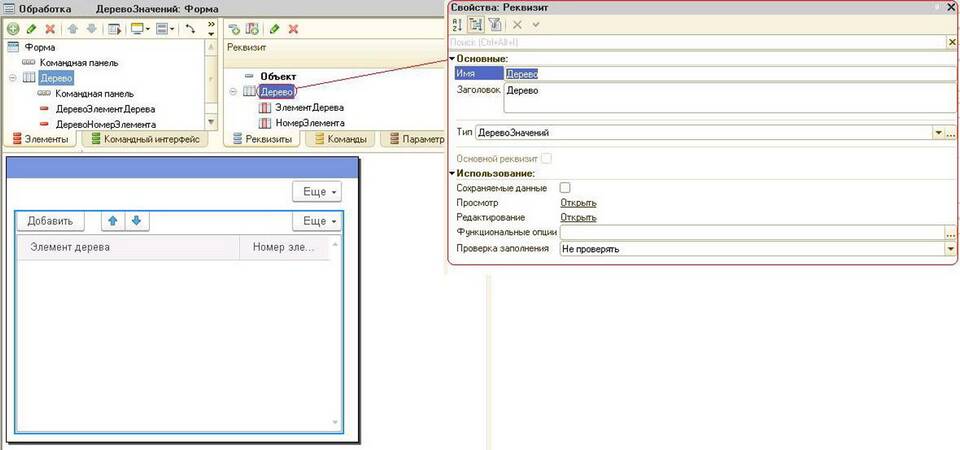
Task: Edit the selected attribute using the pencil
Action: click(274, 29)
